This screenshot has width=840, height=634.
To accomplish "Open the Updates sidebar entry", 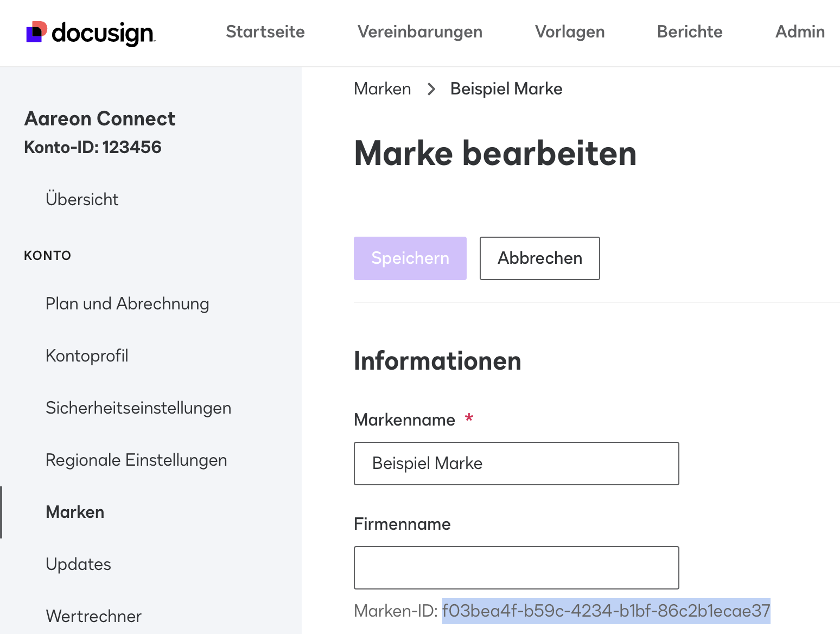I will 79,565.
